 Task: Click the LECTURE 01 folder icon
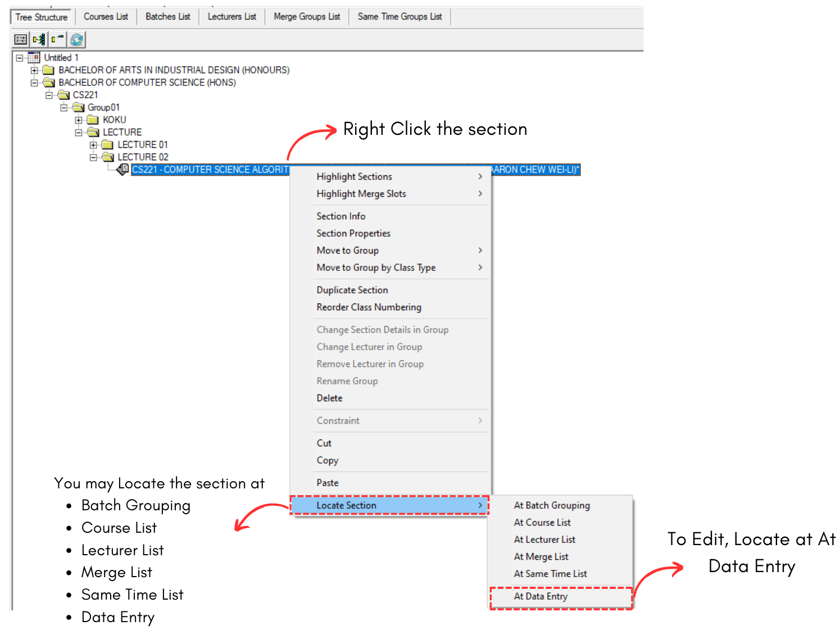(x=108, y=144)
